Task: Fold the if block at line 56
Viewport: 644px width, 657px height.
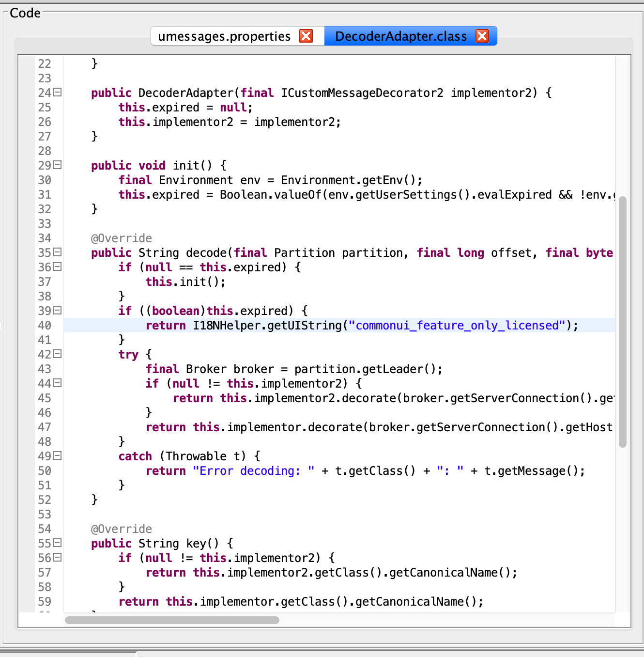Action: click(x=58, y=558)
